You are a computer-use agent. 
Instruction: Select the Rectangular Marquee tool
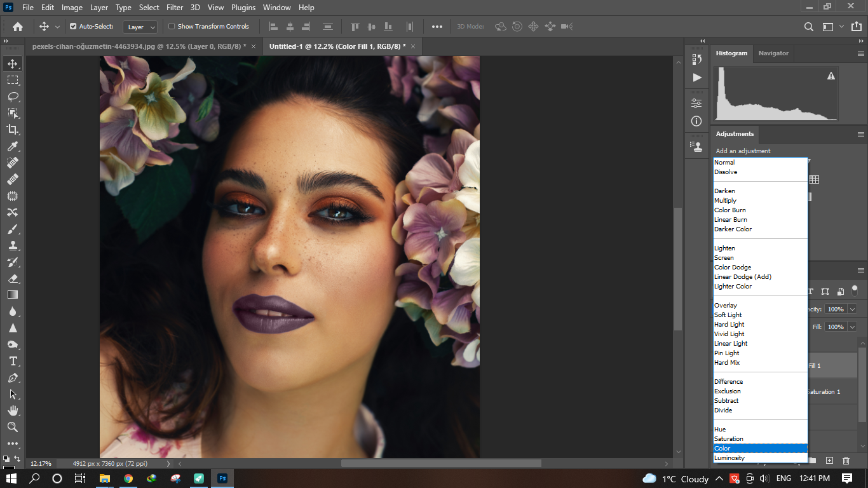[13, 80]
